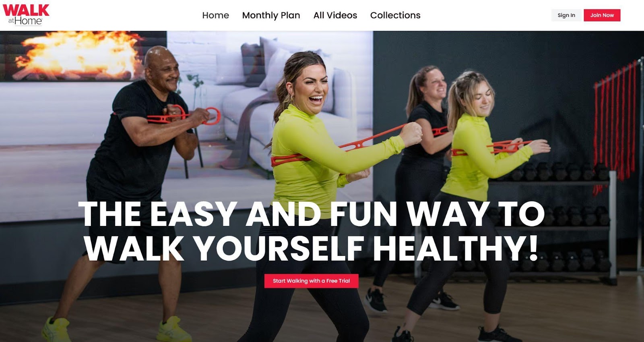This screenshot has height=342, width=644.
Task: Browse the Collections page
Action: pyautogui.click(x=395, y=15)
